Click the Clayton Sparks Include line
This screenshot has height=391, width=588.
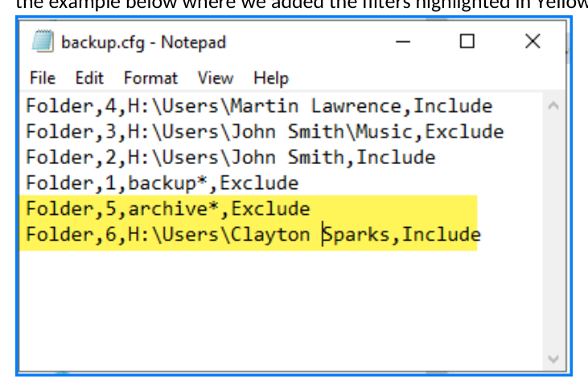pos(253,235)
